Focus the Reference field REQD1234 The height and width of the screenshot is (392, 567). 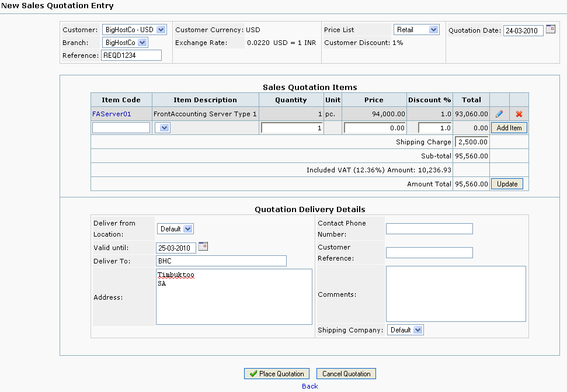(x=131, y=55)
